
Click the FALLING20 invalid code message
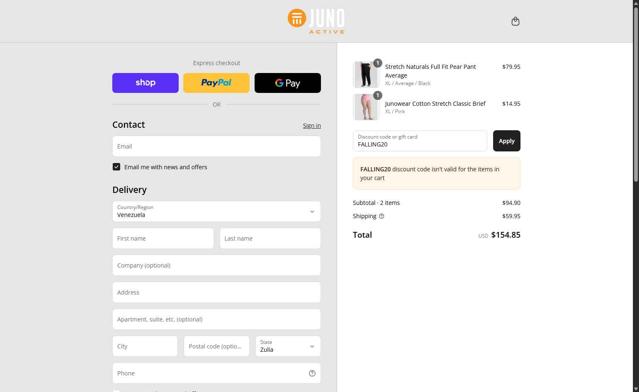click(x=436, y=174)
